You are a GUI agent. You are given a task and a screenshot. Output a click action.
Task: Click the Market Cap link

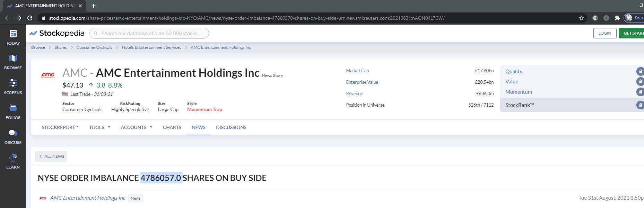tap(357, 71)
